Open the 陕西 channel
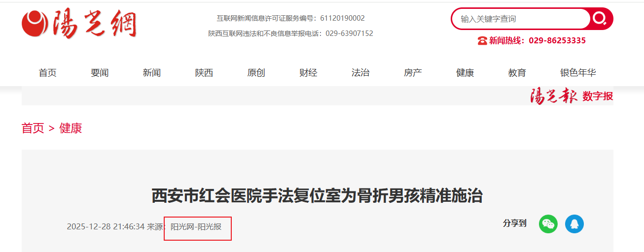644x252 pixels. (x=204, y=73)
